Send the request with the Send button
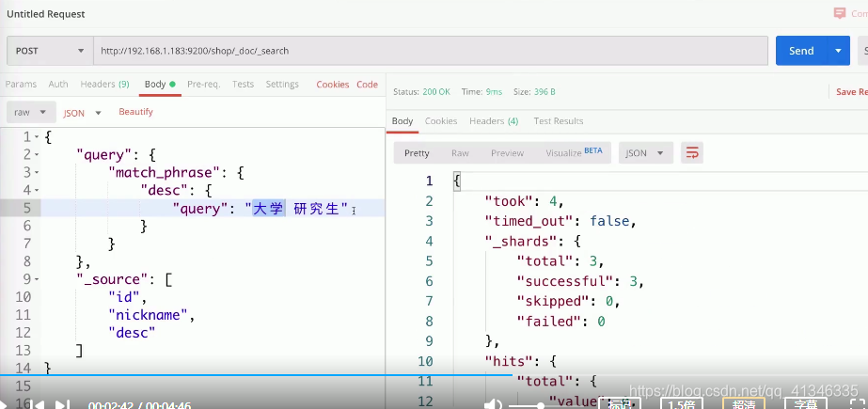This screenshot has height=409, width=868. coord(801,51)
